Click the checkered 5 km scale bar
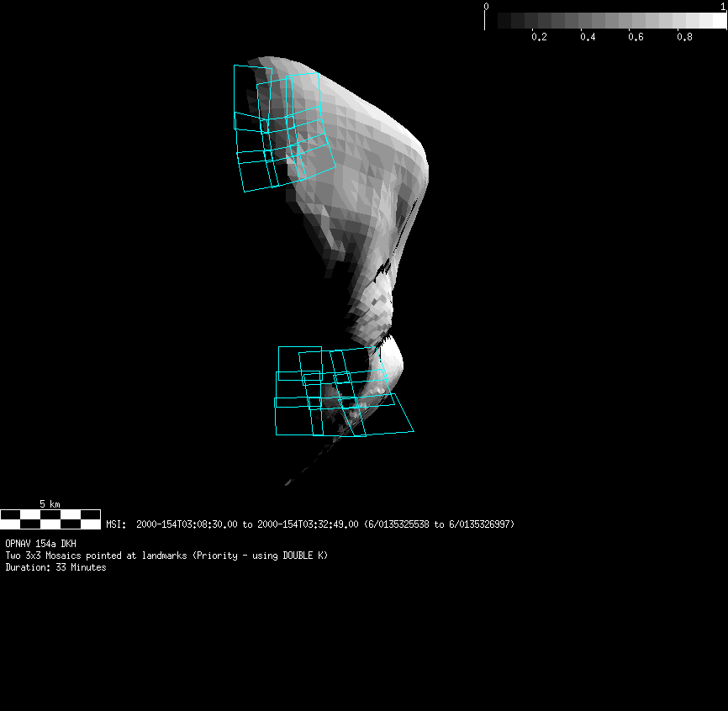The width and height of the screenshot is (728, 711). click(x=50, y=519)
